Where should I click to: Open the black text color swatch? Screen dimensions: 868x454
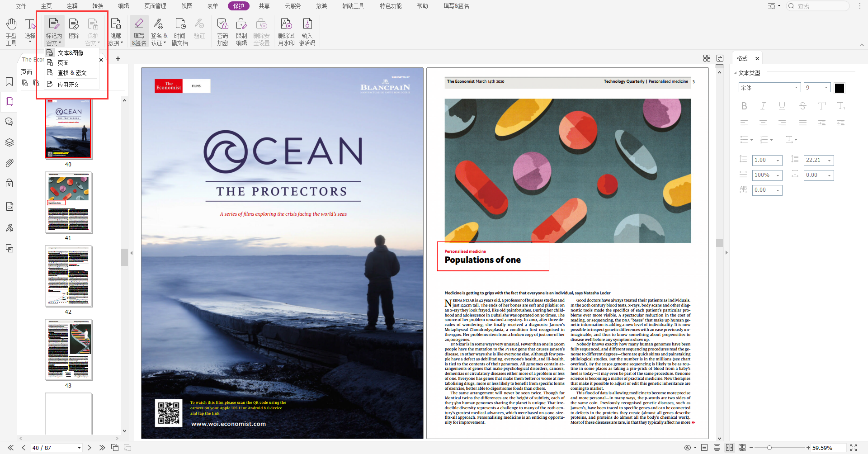click(840, 88)
